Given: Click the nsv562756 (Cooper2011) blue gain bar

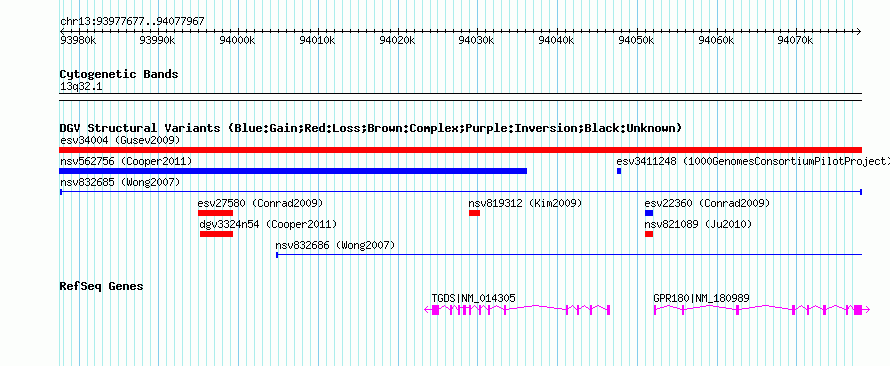Looking at the screenshot, I should pos(293,171).
